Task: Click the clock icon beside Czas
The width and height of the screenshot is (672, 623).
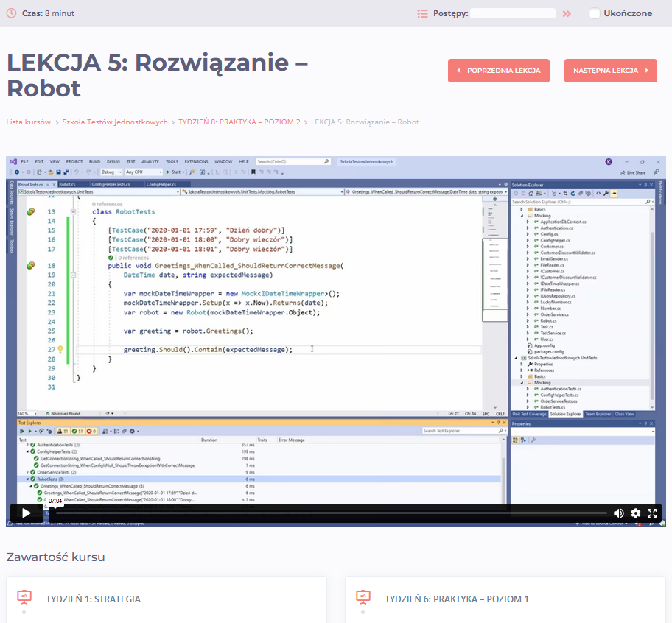Action: pyautogui.click(x=11, y=13)
